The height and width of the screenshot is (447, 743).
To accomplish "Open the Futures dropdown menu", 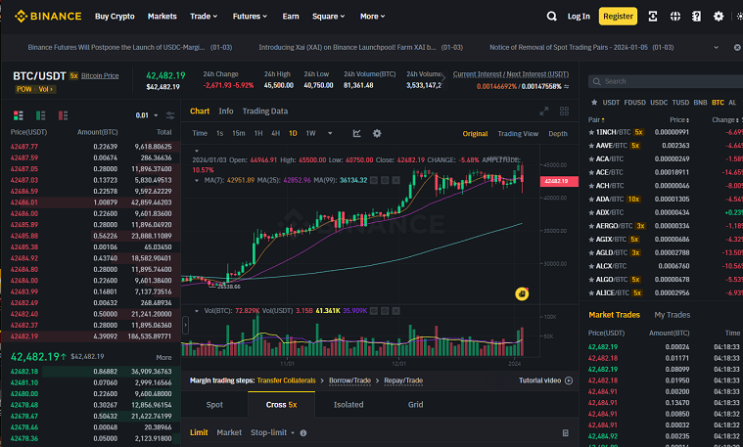I will coord(250,16).
